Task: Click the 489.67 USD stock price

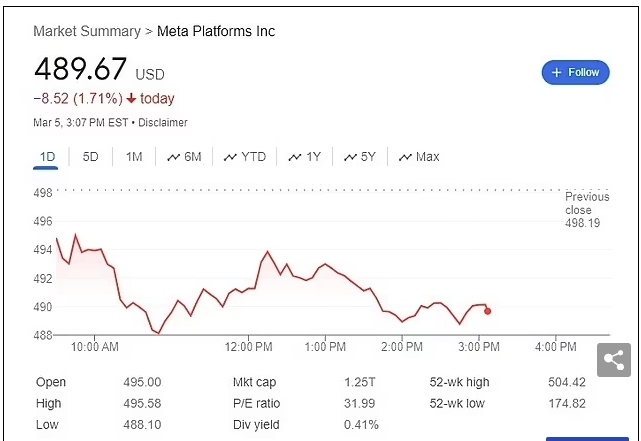Action: pyautogui.click(x=81, y=70)
